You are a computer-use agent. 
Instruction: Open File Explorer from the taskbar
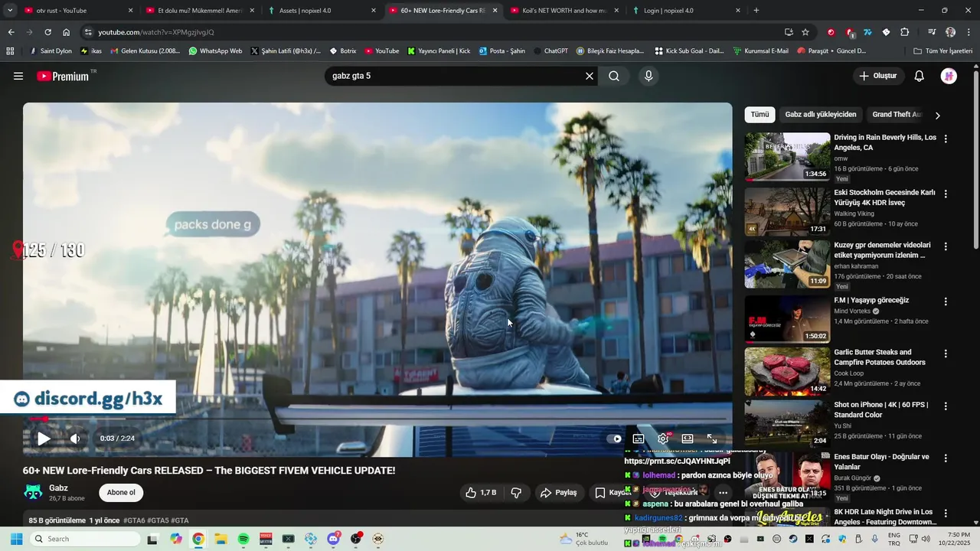coord(220,539)
